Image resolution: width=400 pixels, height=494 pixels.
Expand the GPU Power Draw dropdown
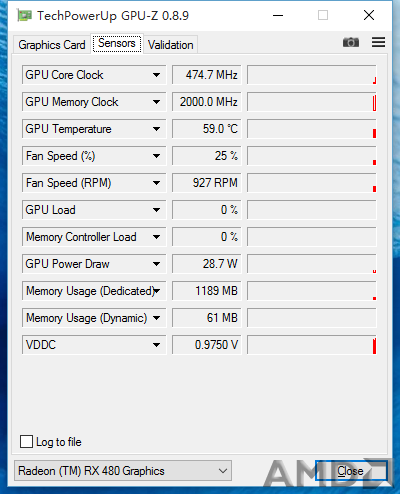pyautogui.click(x=156, y=264)
